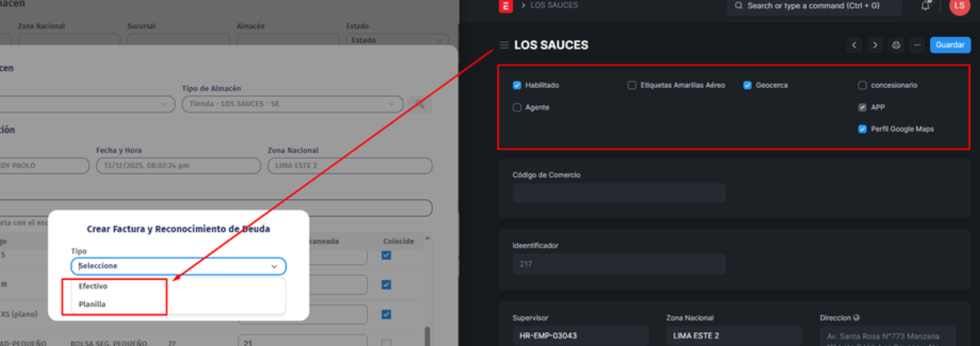Open the notifications bell
This screenshot has height=346, width=980.
(x=925, y=6)
